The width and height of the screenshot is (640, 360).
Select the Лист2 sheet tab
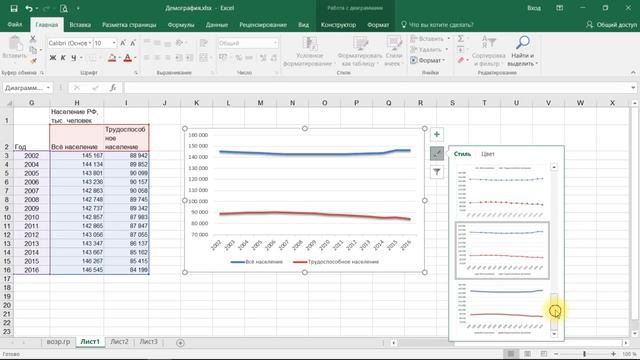(119, 342)
